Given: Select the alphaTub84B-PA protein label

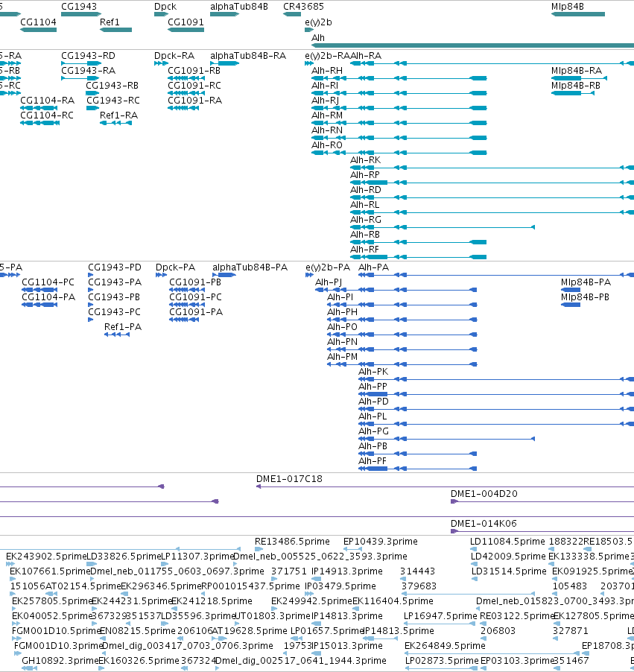Looking at the screenshot, I should [250, 267].
